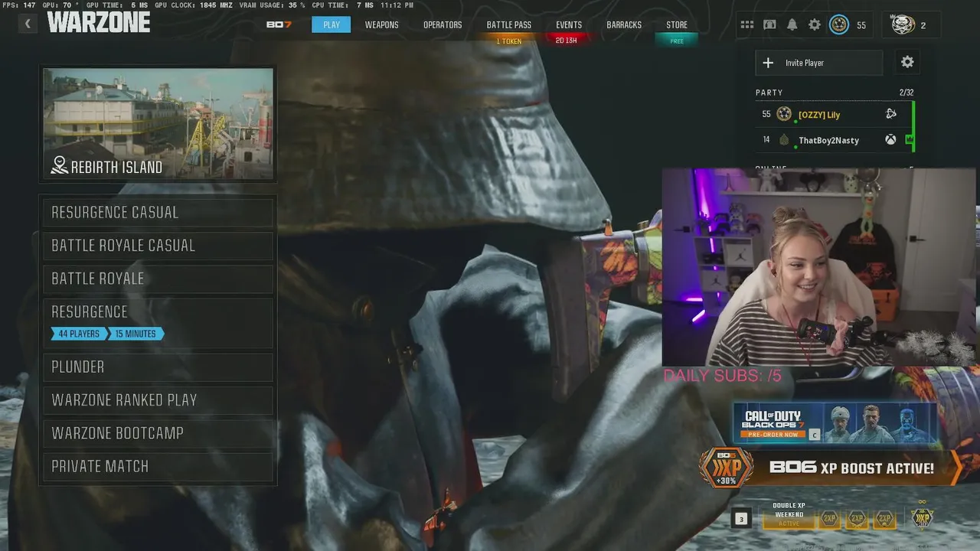Switch to the Operators tab

pos(443,24)
